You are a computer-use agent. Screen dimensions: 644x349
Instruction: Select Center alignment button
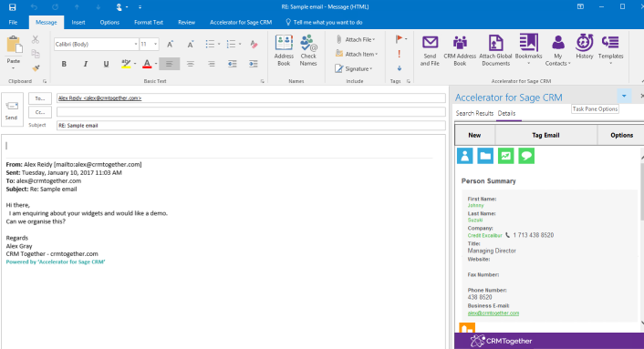pos(190,64)
